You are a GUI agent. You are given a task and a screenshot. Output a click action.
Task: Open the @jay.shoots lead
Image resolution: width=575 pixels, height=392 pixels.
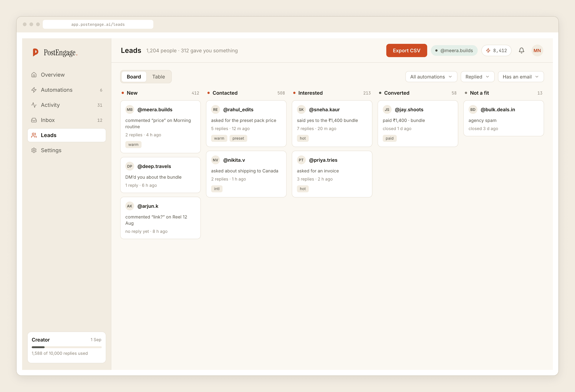[418, 123]
